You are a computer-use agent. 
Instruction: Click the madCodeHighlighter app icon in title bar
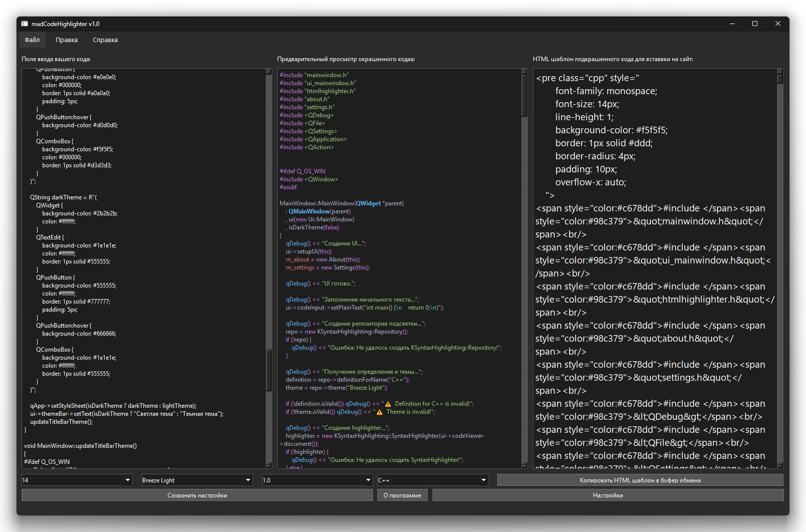point(25,24)
